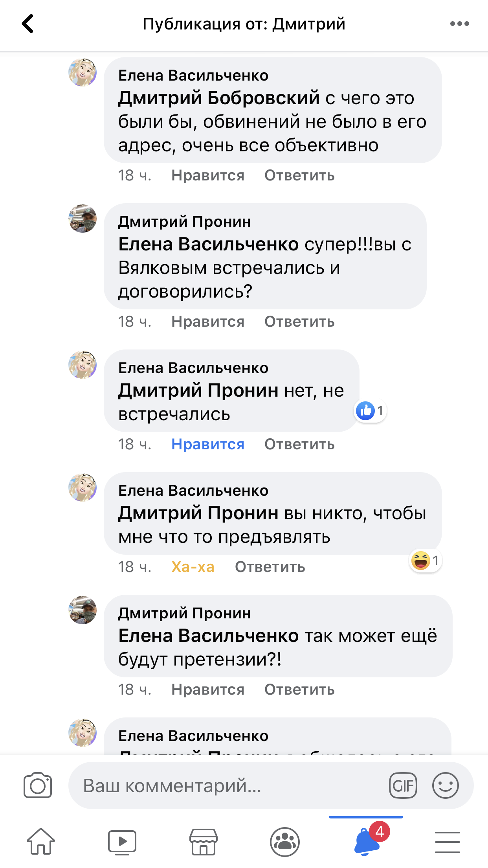This screenshot has height=868, width=488.
Task: Open the Watch video tab
Action: [x=122, y=842]
